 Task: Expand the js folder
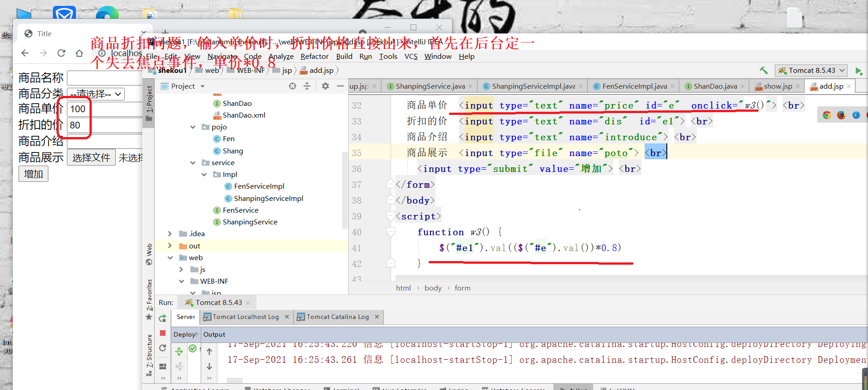click(181, 270)
